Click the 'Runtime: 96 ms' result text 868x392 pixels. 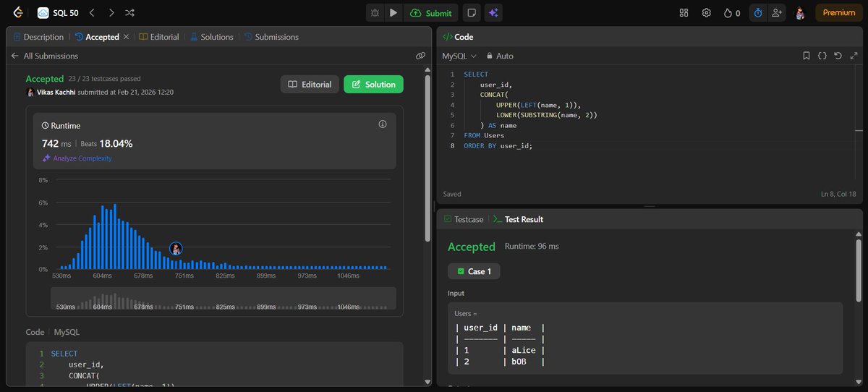click(x=531, y=247)
